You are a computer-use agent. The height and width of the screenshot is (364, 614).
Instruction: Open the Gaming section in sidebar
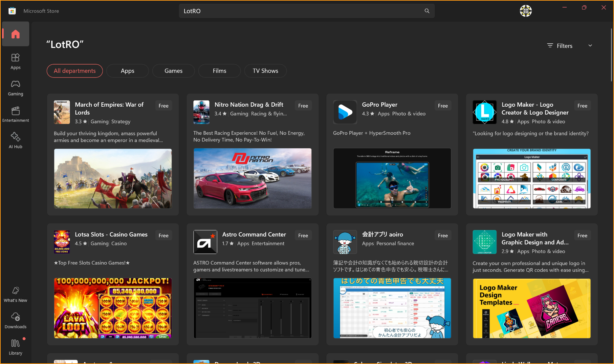point(15,88)
